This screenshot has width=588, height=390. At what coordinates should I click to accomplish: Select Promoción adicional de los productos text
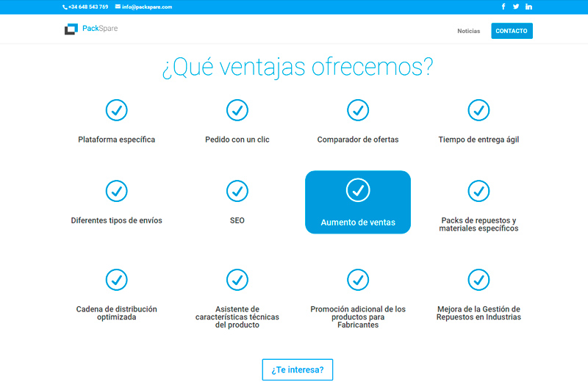(x=358, y=317)
